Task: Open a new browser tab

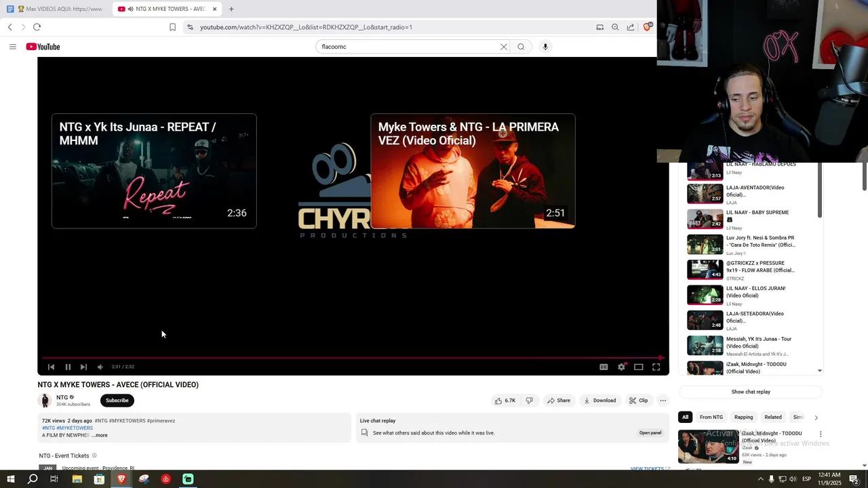Action: [231, 9]
